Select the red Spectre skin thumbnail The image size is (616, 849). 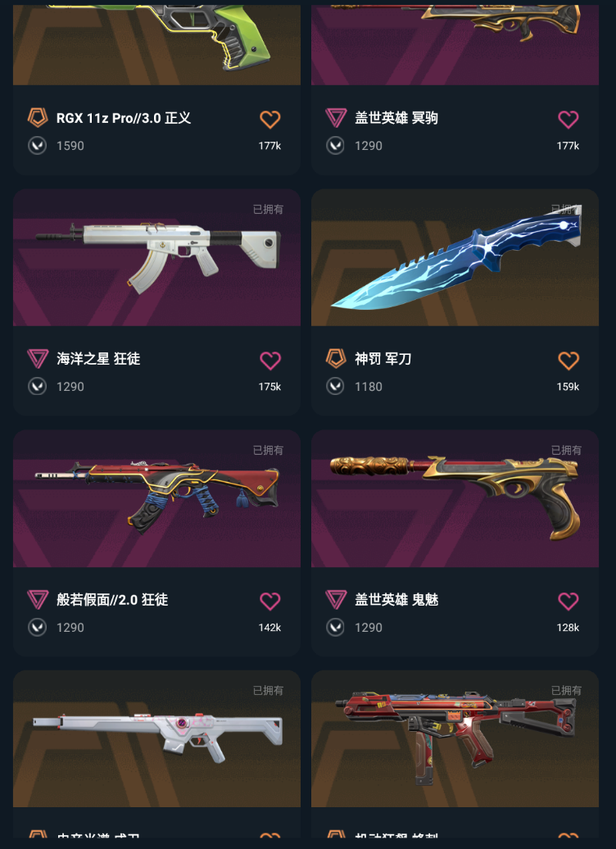[x=455, y=739]
